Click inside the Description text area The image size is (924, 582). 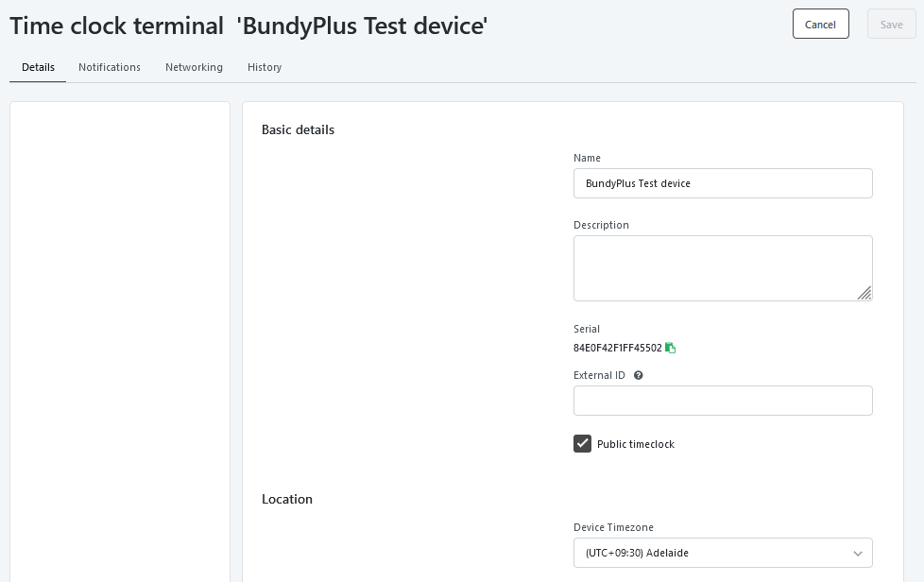pos(723,268)
